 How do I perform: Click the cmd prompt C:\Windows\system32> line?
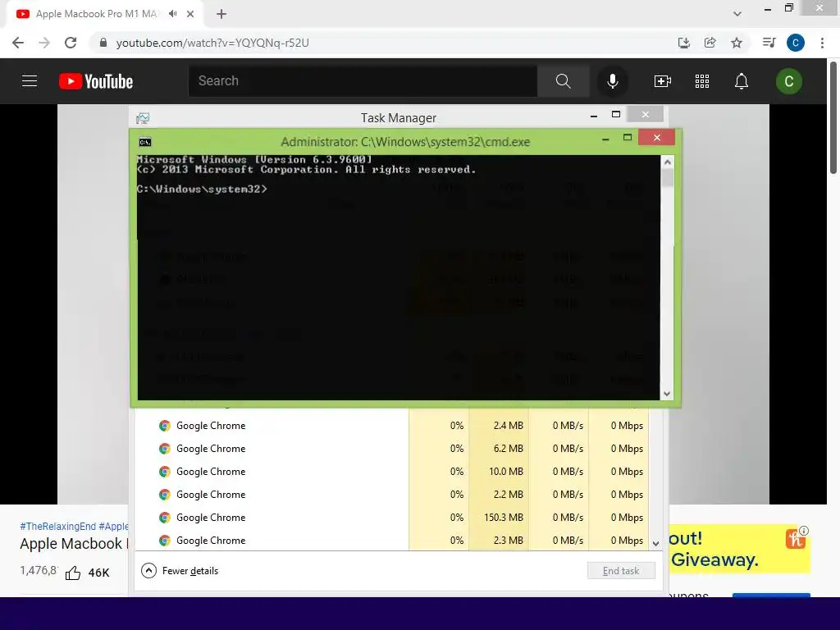click(202, 189)
